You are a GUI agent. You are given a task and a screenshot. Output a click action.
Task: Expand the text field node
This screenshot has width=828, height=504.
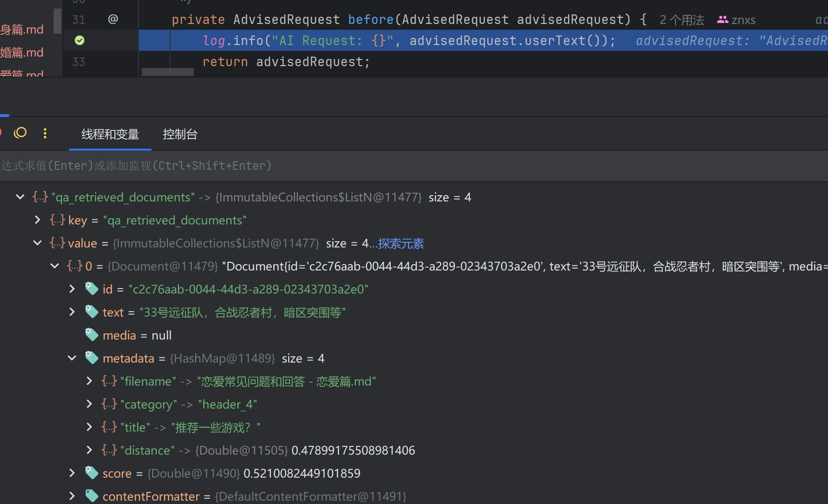tap(72, 312)
